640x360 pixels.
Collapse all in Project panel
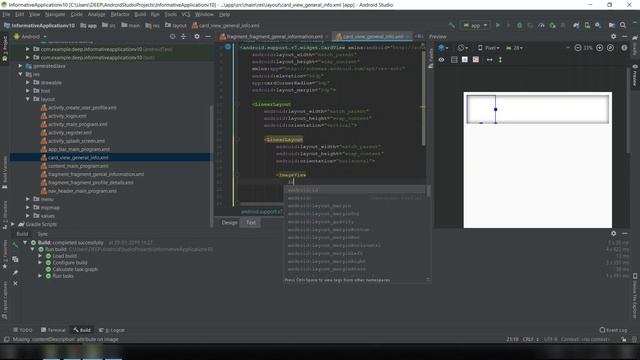183,36
